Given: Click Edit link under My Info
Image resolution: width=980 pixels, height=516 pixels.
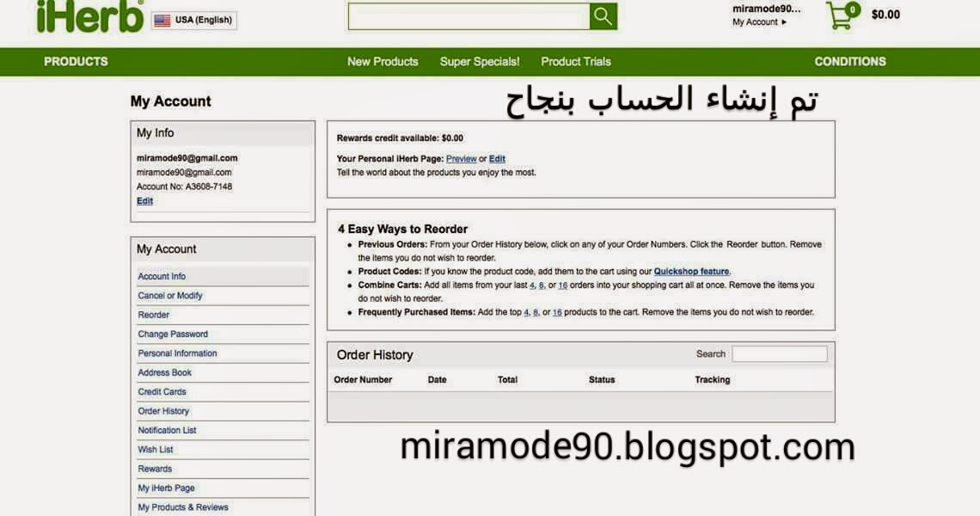Looking at the screenshot, I should [x=145, y=200].
